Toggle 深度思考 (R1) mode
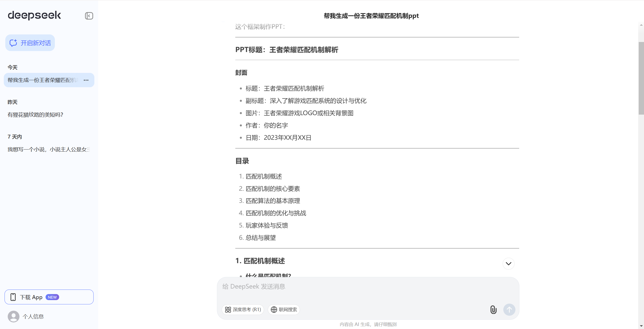644x329 pixels. [243, 310]
